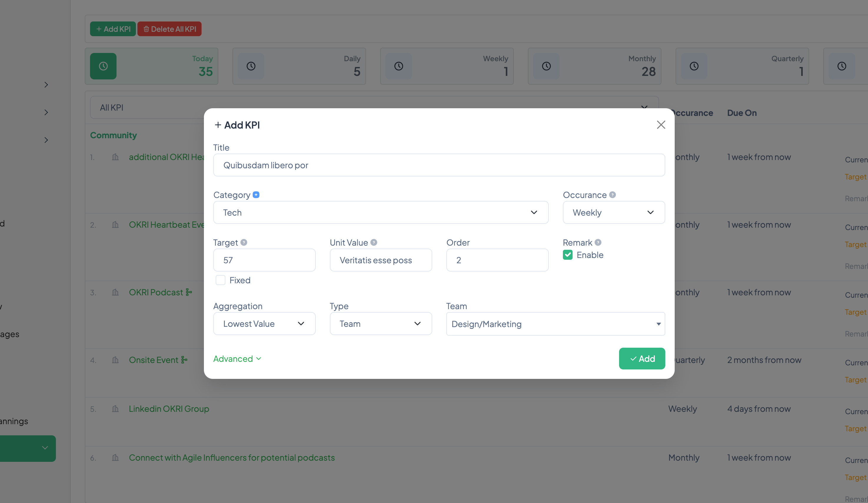Open the Team dropdown showing Design/Marketing

click(555, 324)
